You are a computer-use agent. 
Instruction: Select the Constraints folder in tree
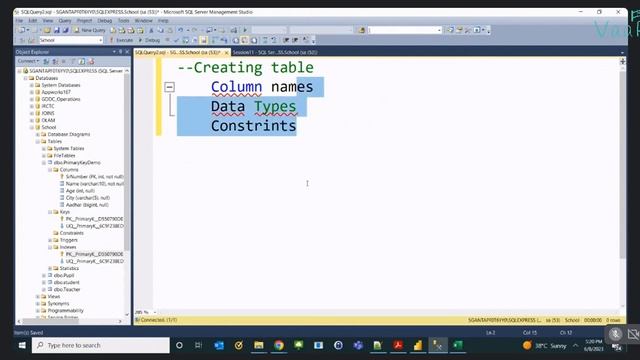click(71, 233)
